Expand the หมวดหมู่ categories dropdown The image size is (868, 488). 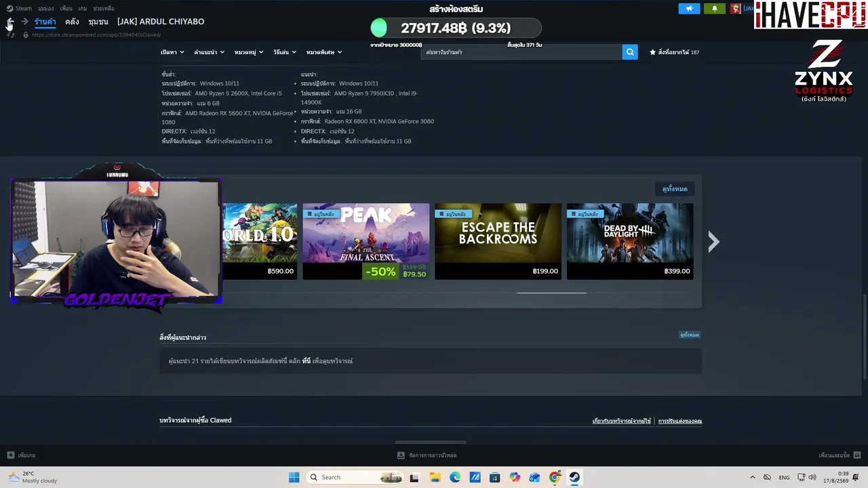point(249,52)
